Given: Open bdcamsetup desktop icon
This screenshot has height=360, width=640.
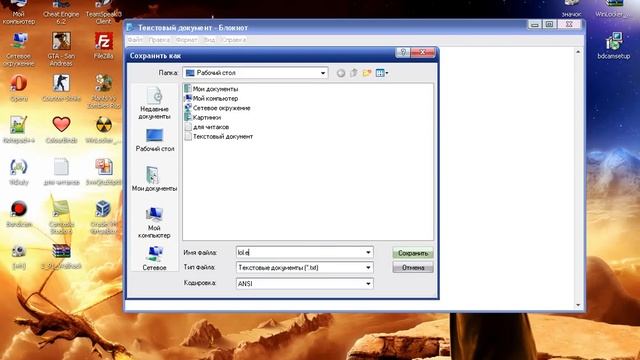Looking at the screenshot, I should 614,46.
